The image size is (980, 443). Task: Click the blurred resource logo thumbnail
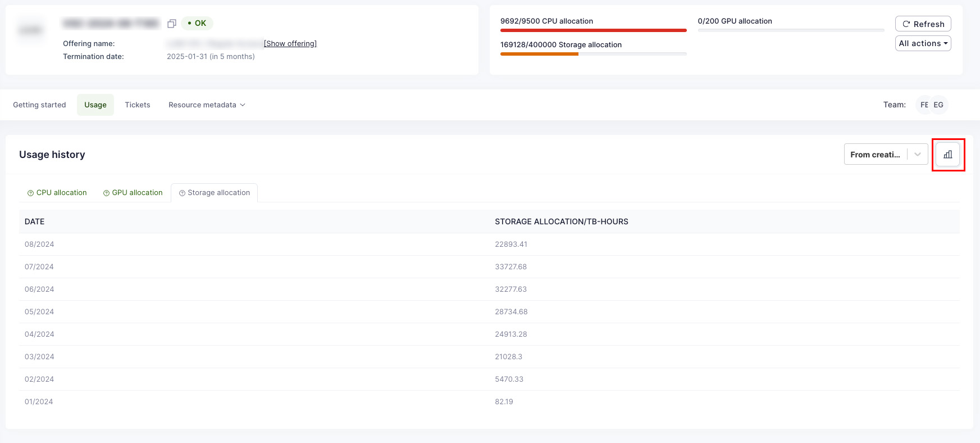[x=30, y=30]
